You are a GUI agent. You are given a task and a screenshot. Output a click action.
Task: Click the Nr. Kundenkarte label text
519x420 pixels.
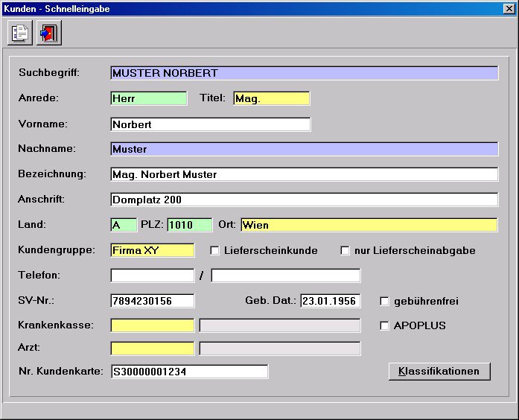61,371
